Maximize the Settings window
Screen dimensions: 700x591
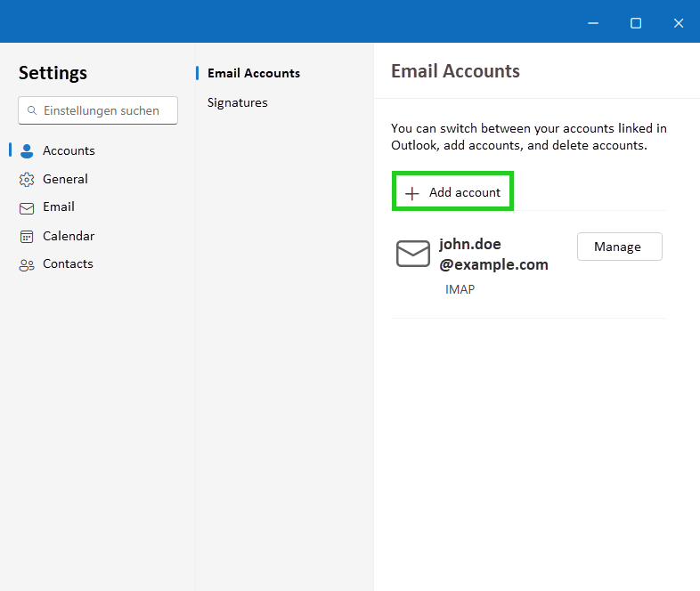point(636,23)
